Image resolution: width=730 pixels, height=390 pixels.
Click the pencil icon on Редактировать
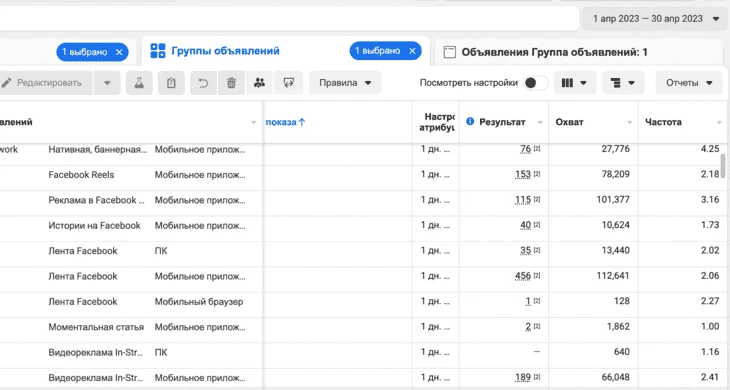coord(7,83)
